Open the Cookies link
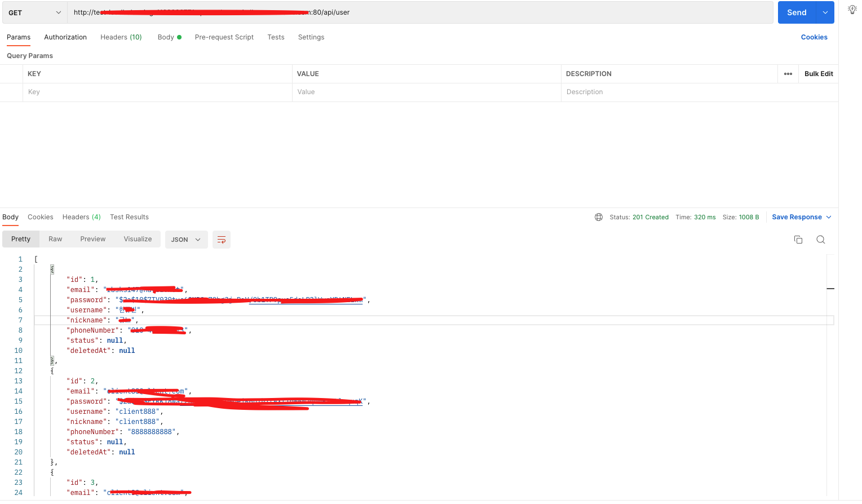Image resolution: width=862 pixels, height=504 pixels. click(814, 37)
